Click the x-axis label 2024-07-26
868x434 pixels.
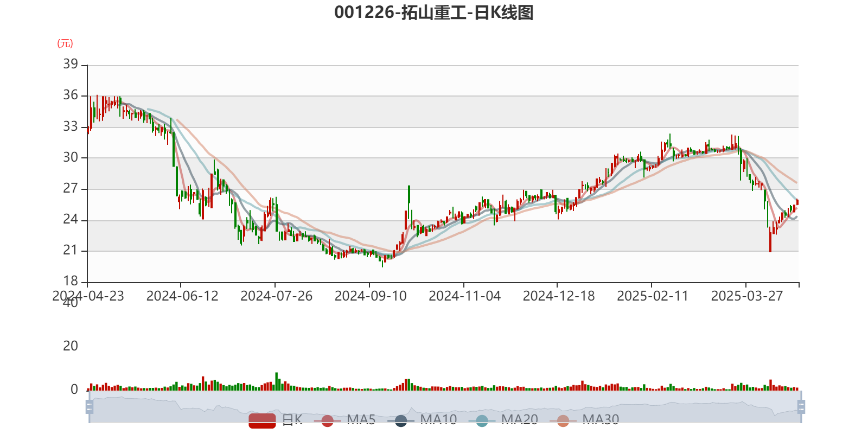(x=276, y=296)
